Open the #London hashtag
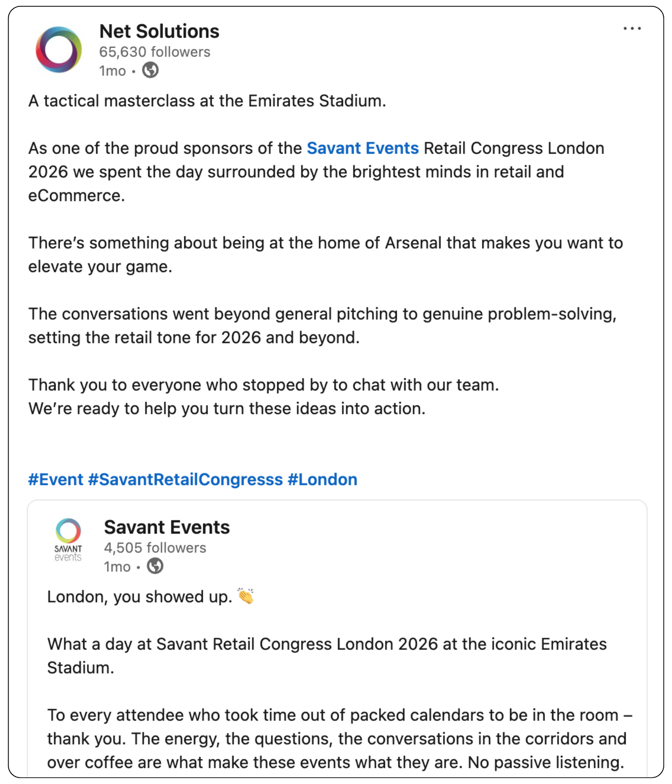Screen dimensions: 672x784 coord(322,479)
